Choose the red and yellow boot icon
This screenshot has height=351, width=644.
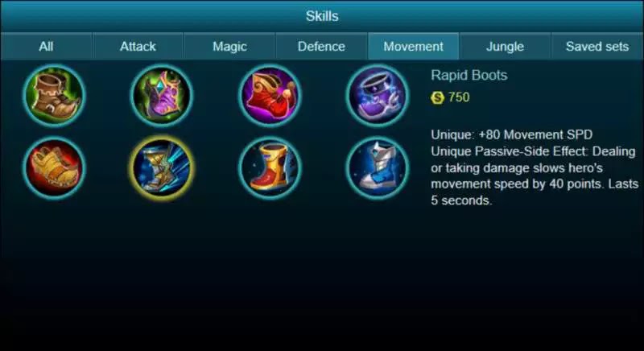pos(270,168)
